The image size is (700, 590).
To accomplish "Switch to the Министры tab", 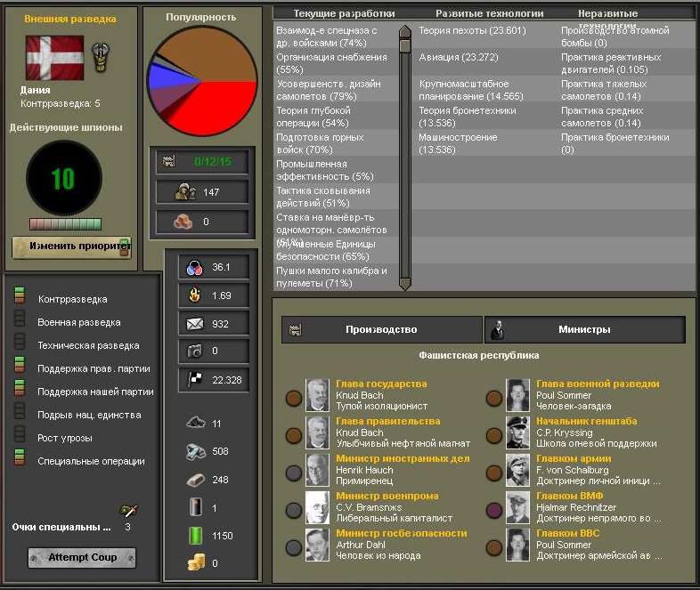I will (x=584, y=329).
